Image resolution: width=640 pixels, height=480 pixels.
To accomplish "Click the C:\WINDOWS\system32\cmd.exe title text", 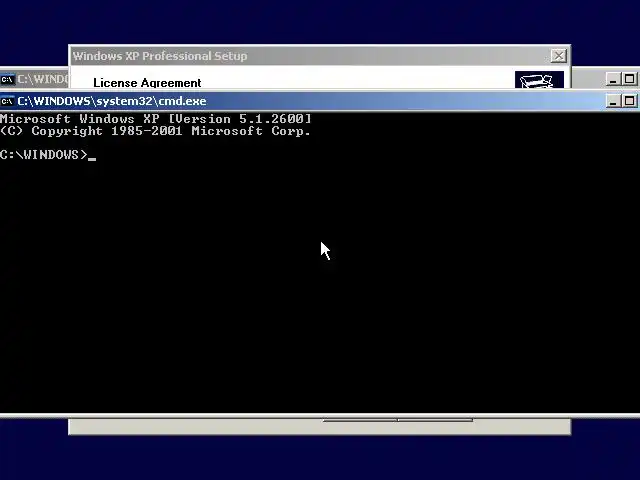I will (112, 101).
